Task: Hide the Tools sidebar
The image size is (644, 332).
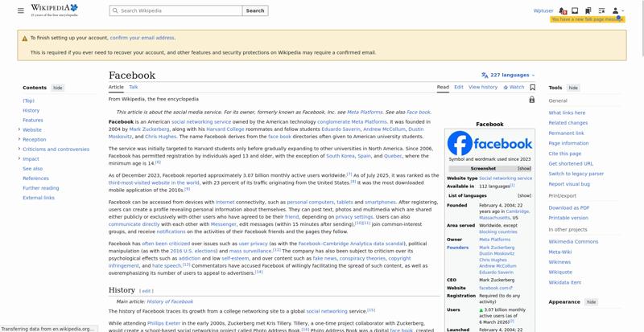Action: point(573,88)
